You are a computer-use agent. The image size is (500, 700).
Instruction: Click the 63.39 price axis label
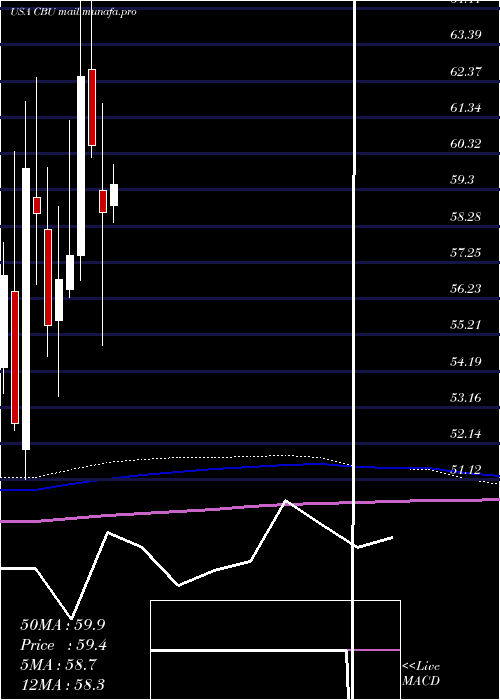[466, 35]
